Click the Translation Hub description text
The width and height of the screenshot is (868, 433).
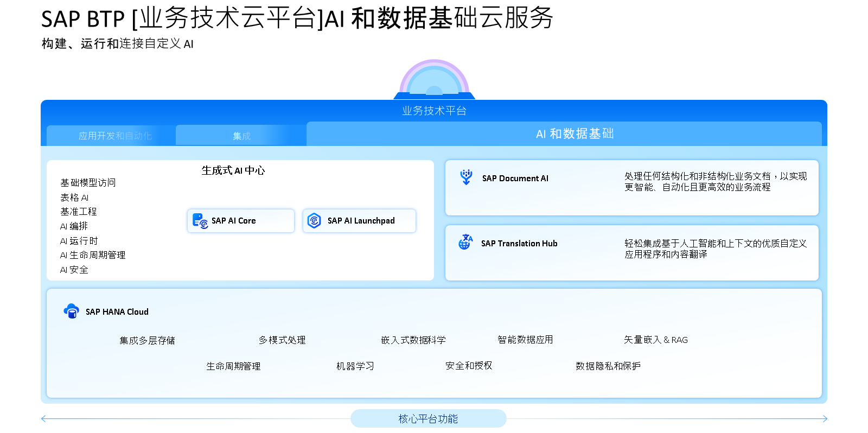pos(716,249)
